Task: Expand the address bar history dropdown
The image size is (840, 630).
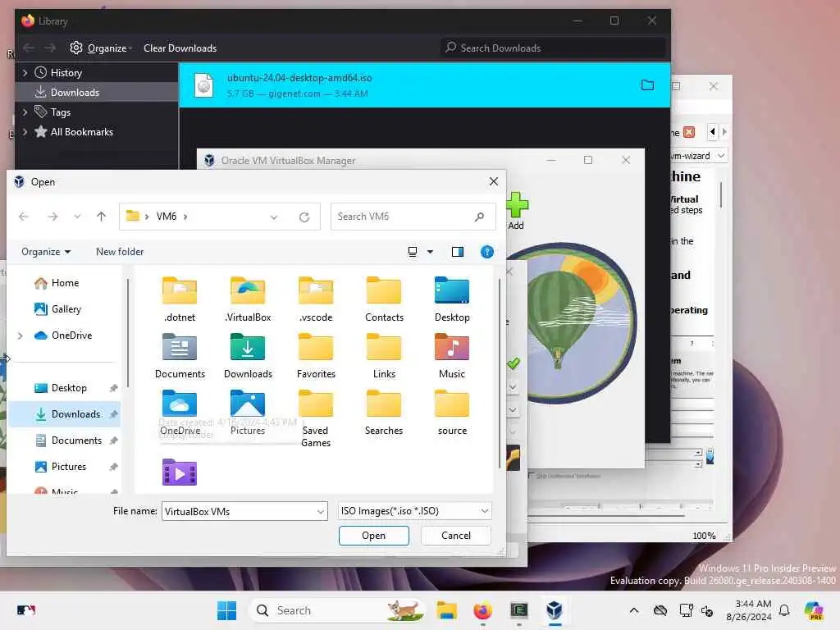Action: [274, 217]
